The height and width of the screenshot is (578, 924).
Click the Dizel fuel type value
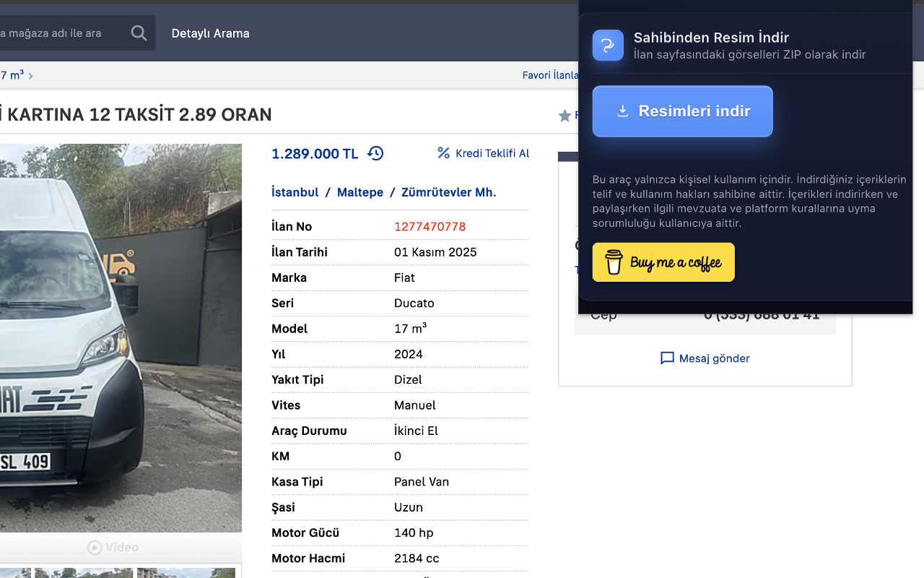click(x=408, y=380)
